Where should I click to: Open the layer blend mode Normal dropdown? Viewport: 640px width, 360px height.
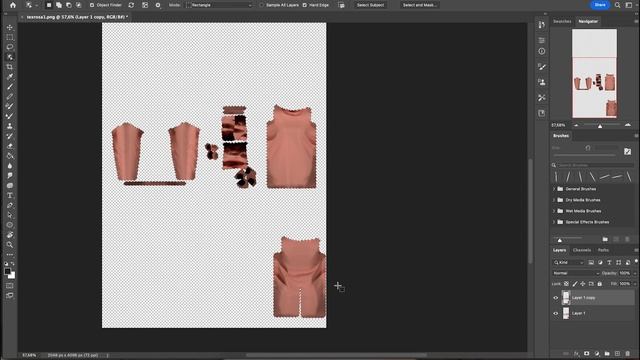[x=576, y=273]
